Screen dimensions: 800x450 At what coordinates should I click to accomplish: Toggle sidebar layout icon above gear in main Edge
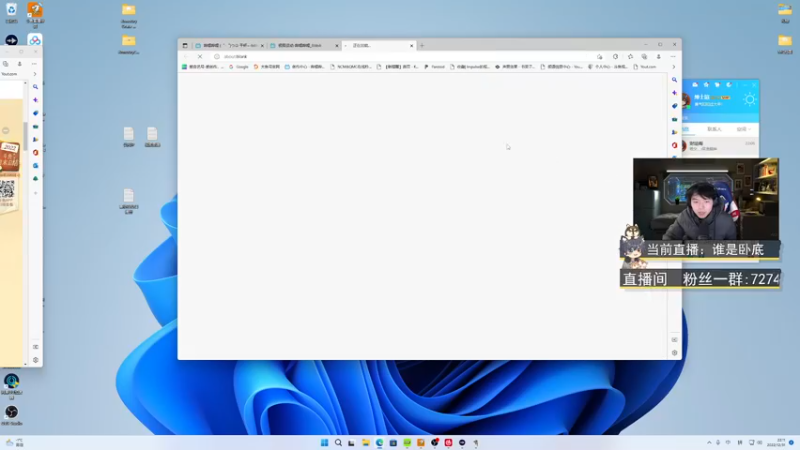[x=674, y=340]
